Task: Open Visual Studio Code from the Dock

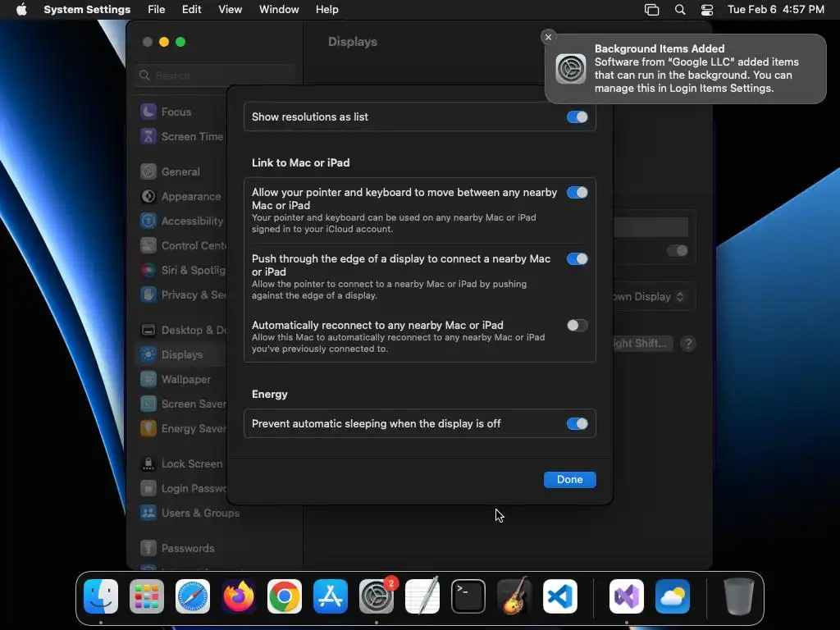Action: (x=560, y=596)
